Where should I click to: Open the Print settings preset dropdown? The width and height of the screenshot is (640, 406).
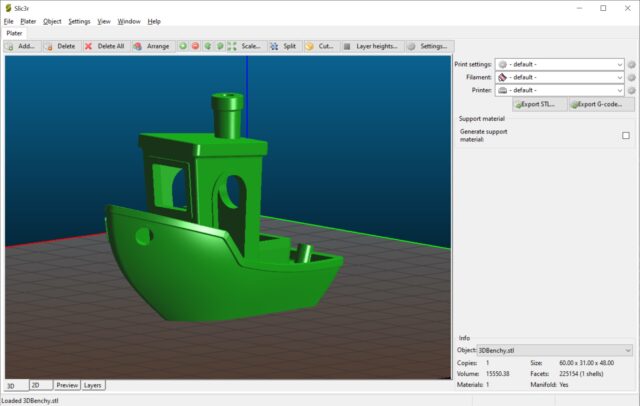560,64
